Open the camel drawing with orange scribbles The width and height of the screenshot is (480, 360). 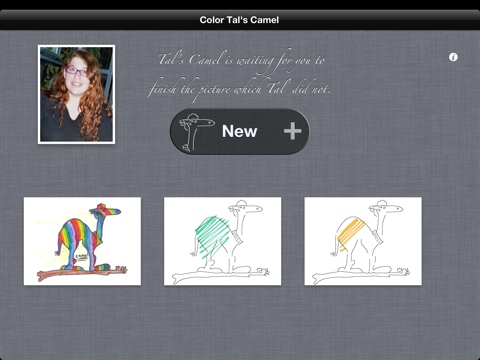363,241
